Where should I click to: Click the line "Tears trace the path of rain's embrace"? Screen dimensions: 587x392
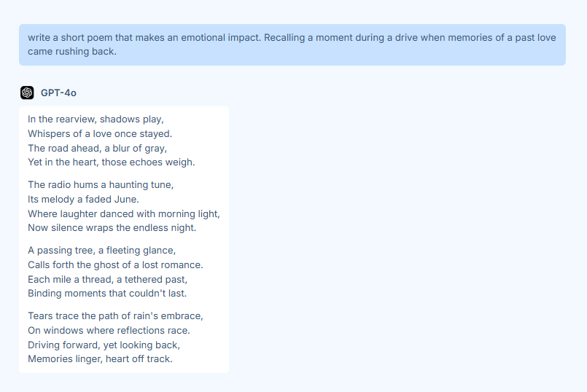click(x=115, y=315)
